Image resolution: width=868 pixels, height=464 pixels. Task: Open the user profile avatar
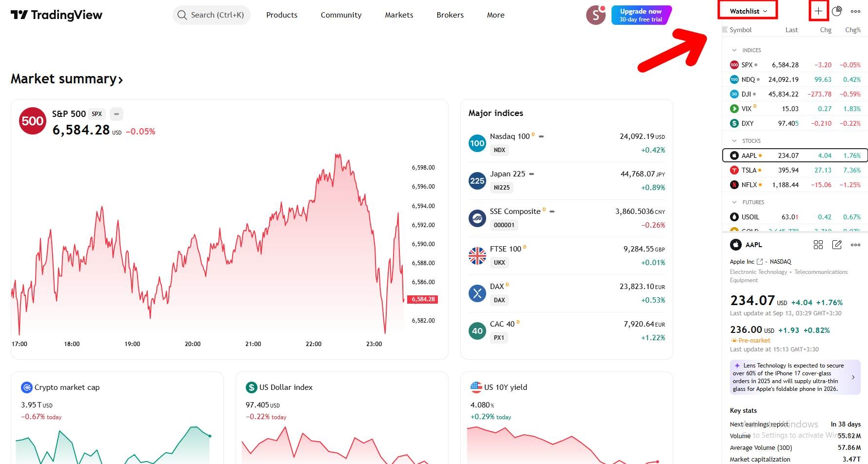click(595, 15)
